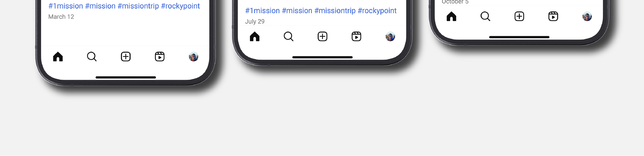Screen dimensions: 644x156
Task: Open #rockypoint hashtag above March 12
Action: tap(180, 6)
